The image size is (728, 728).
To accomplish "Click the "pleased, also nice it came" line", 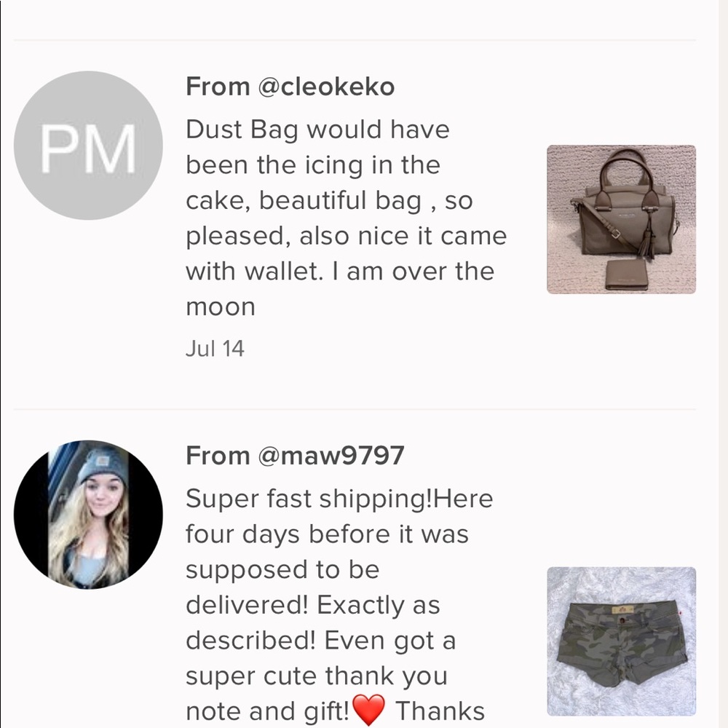I will point(346,236).
